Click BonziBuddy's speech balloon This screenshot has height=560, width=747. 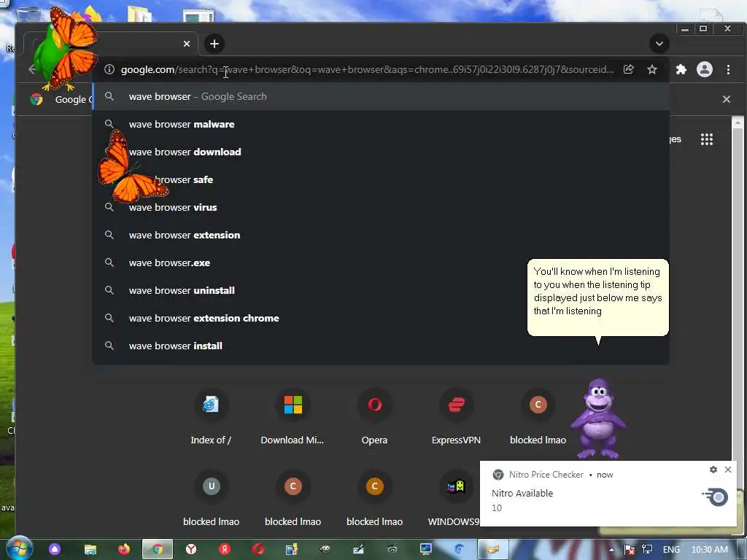(x=598, y=297)
